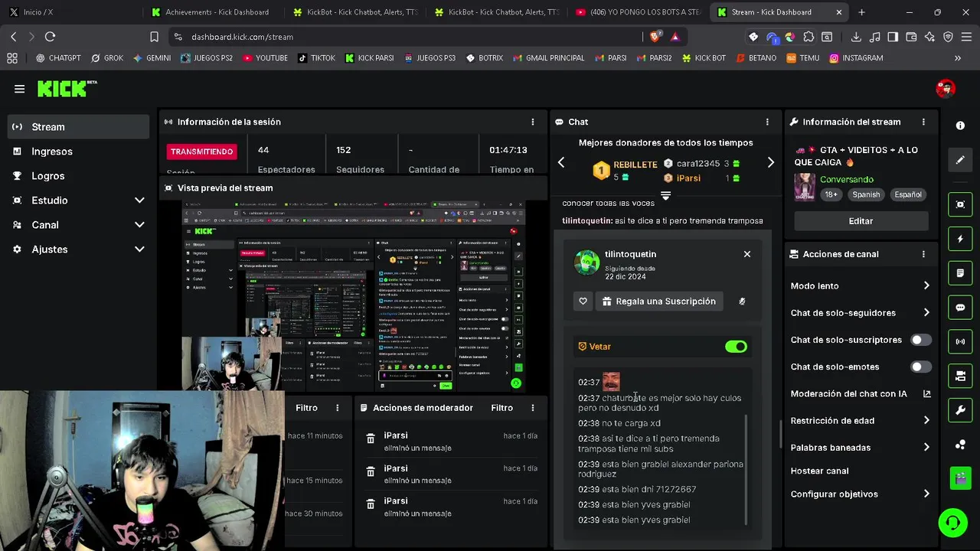Image resolution: width=980 pixels, height=551 pixels.
Task: Click the green clapperboard icon
Action: pyautogui.click(x=960, y=479)
